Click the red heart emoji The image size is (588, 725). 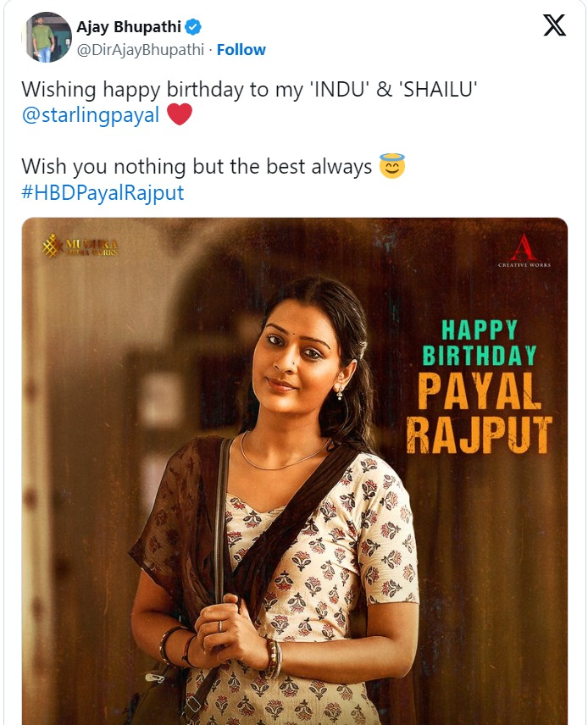point(180,114)
